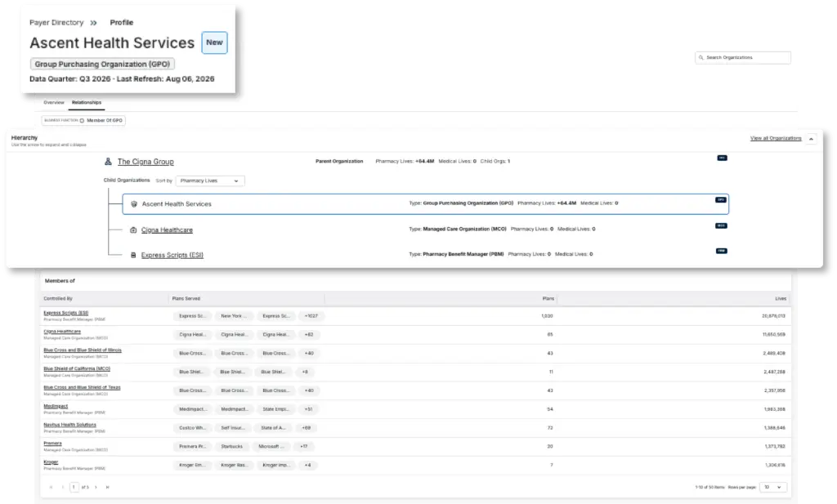Click the New badge beside the title
Screen dimensions: 837x504
click(x=214, y=42)
